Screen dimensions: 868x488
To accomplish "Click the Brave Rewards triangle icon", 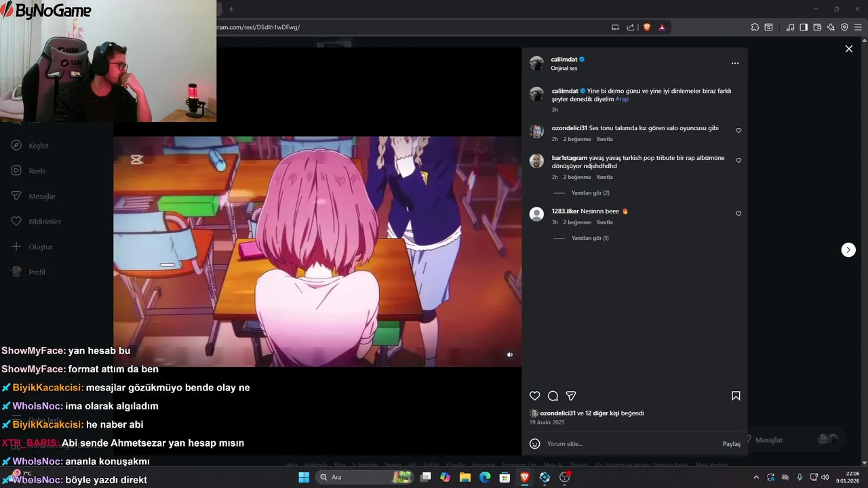I will click(x=662, y=27).
